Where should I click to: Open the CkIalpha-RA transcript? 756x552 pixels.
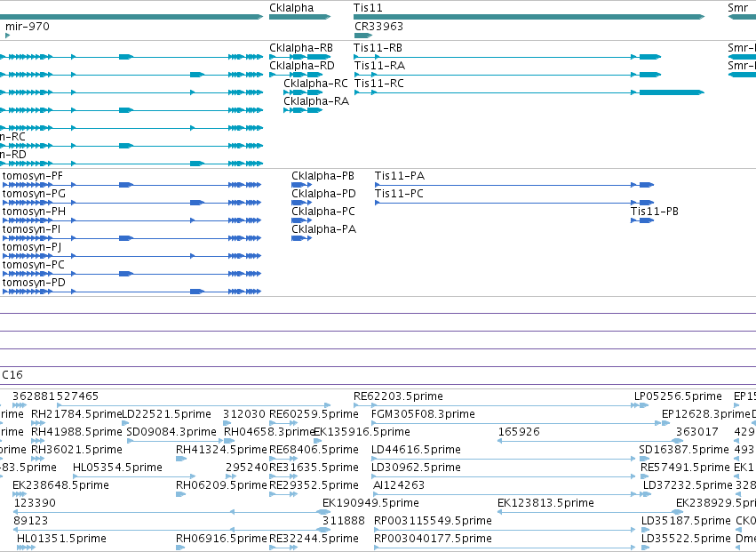(x=303, y=110)
